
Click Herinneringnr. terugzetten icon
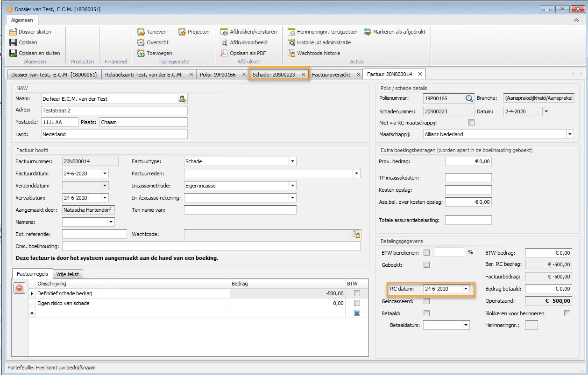tap(291, 32)
